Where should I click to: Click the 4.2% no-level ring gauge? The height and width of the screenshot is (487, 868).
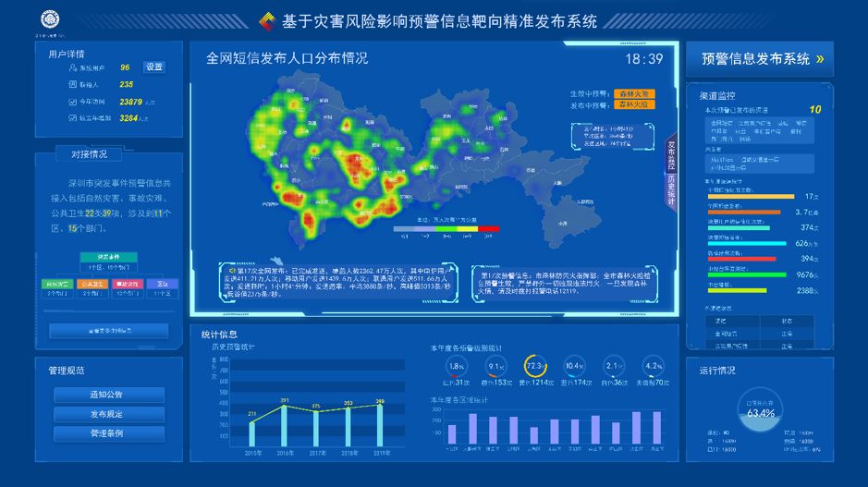point(654,366)
